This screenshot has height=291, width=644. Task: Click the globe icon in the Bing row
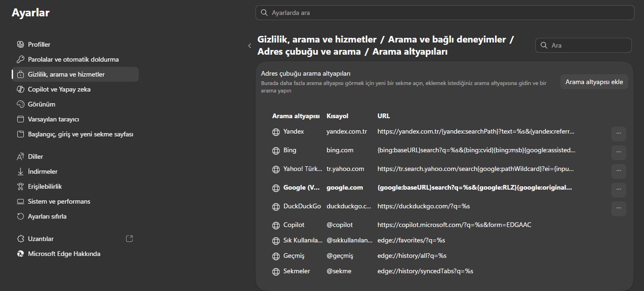276,151
